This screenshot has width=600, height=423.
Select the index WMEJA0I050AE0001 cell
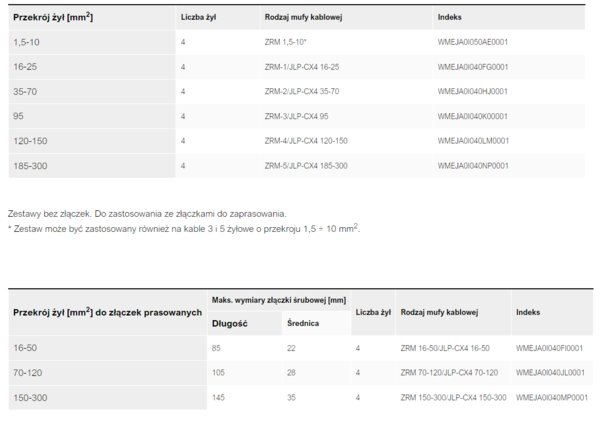point(473,42)
